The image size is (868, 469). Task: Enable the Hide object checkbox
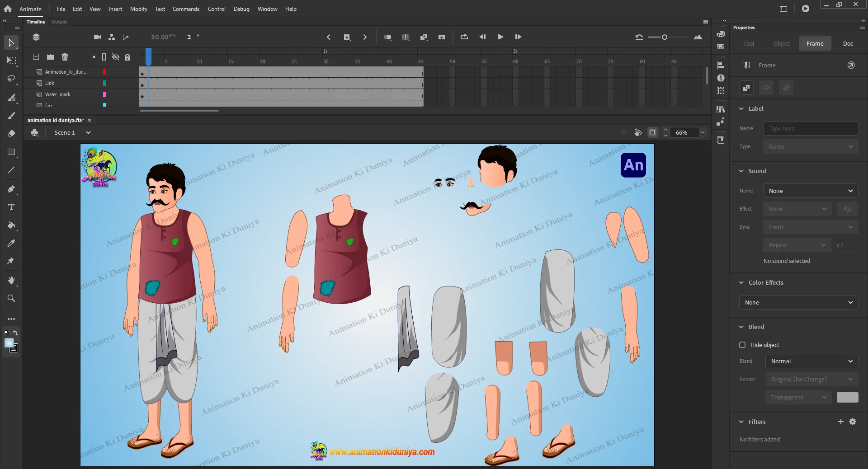tap(742, 345)
